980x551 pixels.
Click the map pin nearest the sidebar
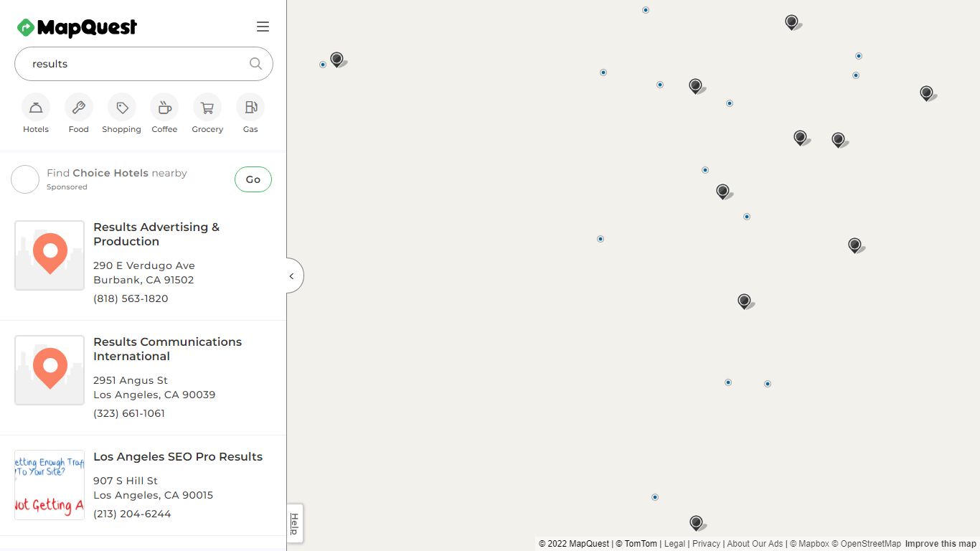(336, 60)
